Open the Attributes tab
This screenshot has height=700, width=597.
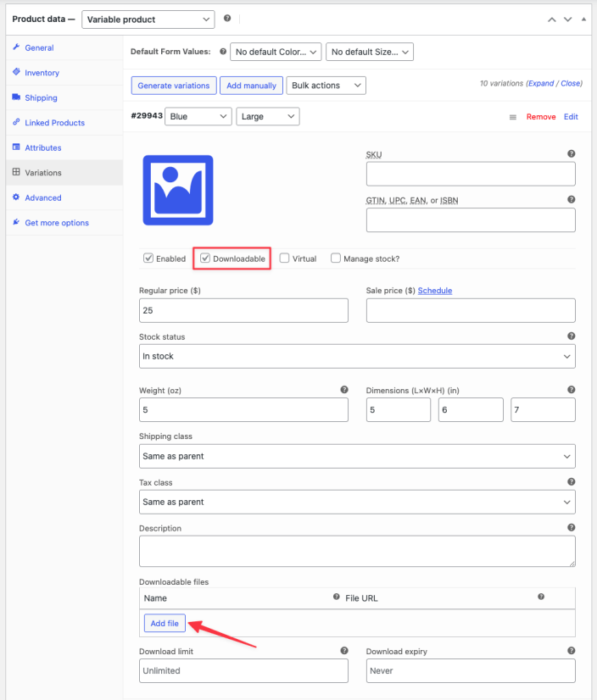point(42,147)
